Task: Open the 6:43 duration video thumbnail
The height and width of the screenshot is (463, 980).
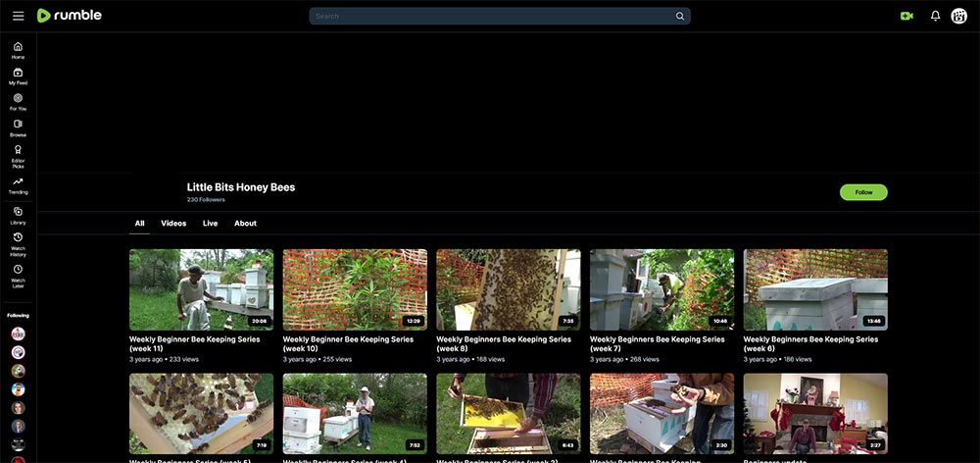Action: coord(508,414)
